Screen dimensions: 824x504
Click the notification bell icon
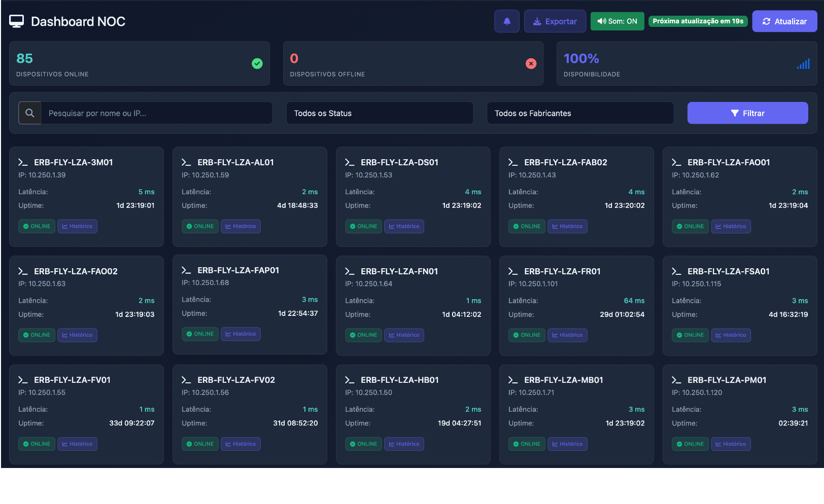(506, 21)
